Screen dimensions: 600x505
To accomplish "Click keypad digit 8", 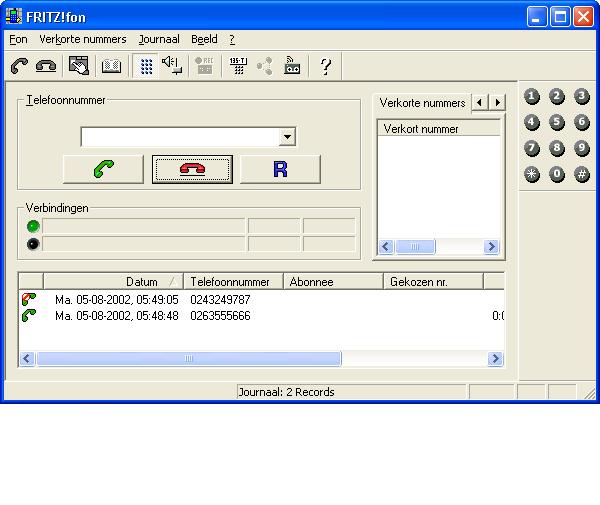I will coord(557,148).
